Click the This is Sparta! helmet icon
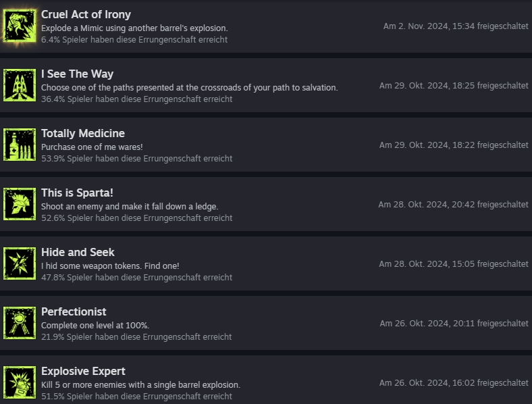The width and height of the screenshot is (532, 404). pyautogui.click(x=20, y=204)
